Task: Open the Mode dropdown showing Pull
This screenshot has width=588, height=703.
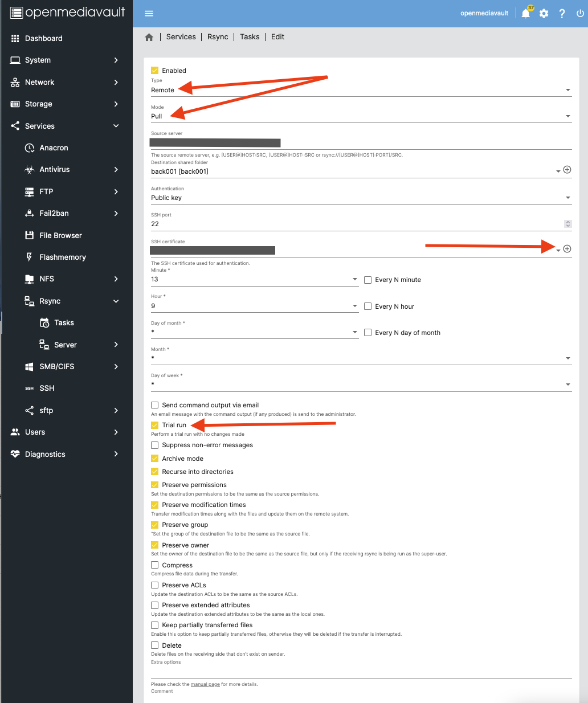Action: coord(360,116)
